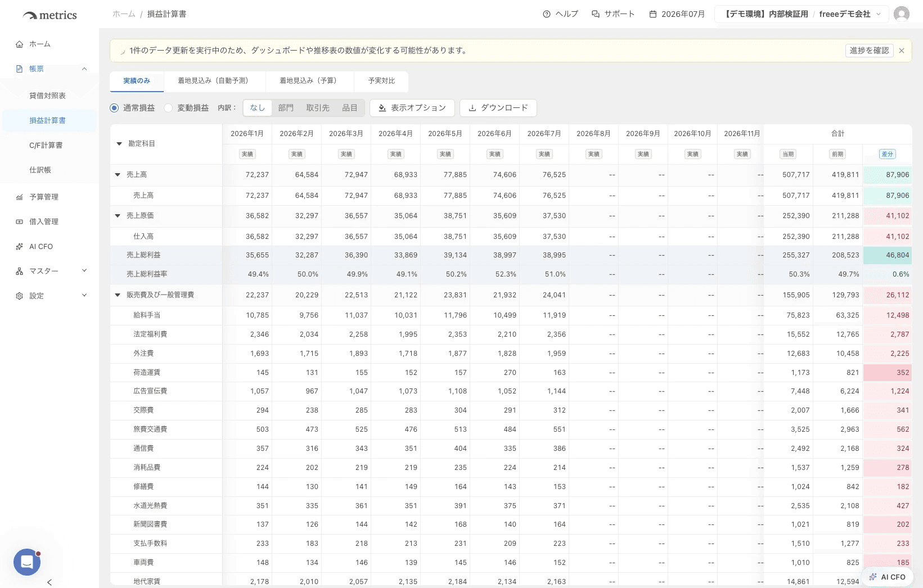The width and height of the screenshot is (923, 588).
Task: Click the マスター hierarchy icon
Action: coord(20,272)
